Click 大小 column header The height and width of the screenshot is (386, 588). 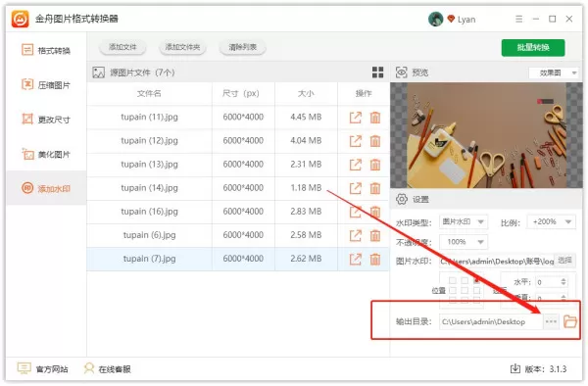tap(306, 94)
